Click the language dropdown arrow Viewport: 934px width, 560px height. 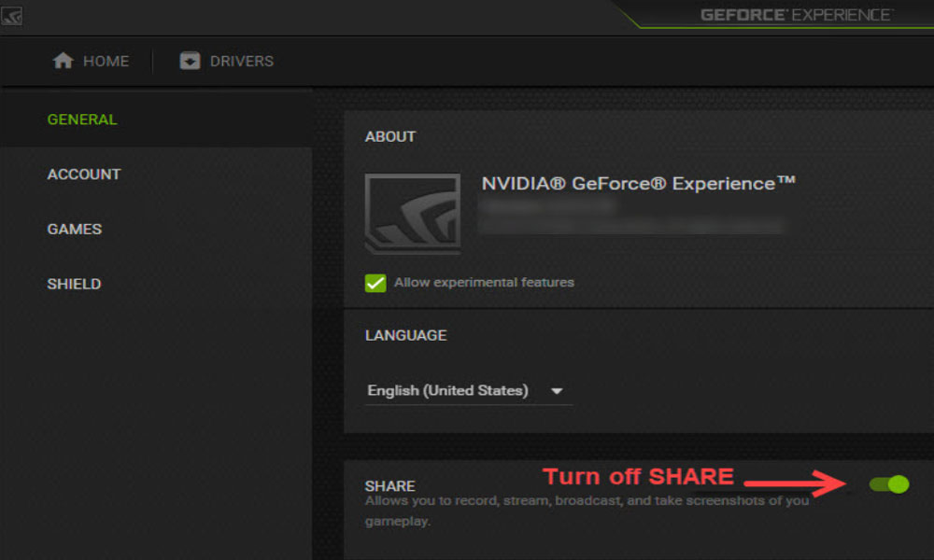(557, 391)
